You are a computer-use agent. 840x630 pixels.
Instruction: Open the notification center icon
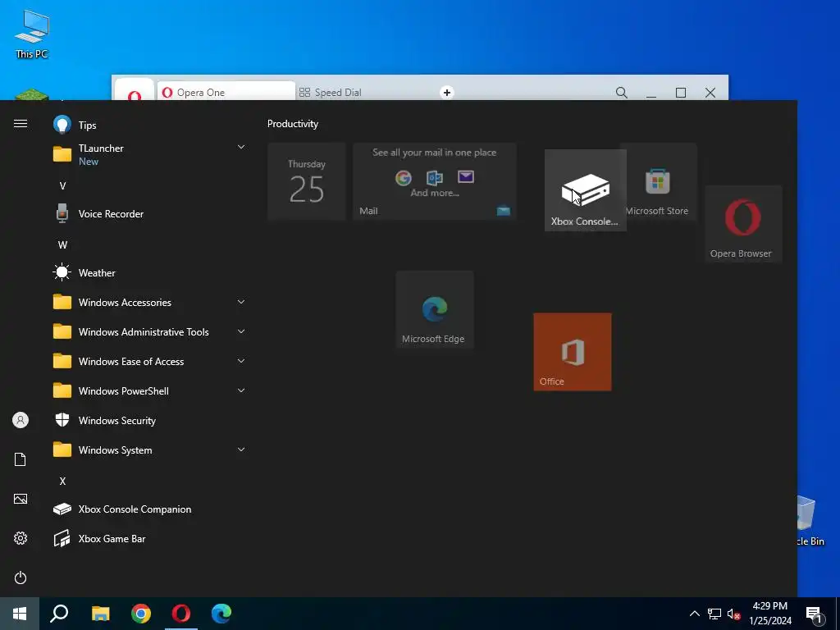pyautogui.click(x=813, y=614)
